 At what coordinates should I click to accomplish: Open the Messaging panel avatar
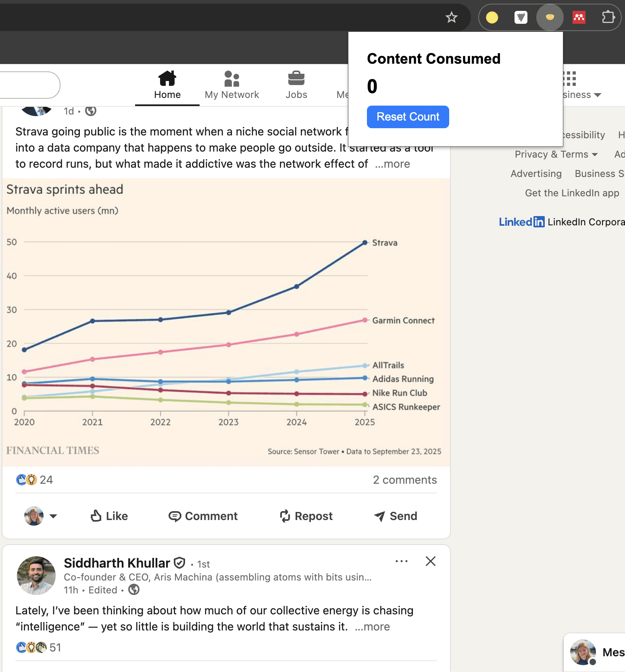[583, 652]
